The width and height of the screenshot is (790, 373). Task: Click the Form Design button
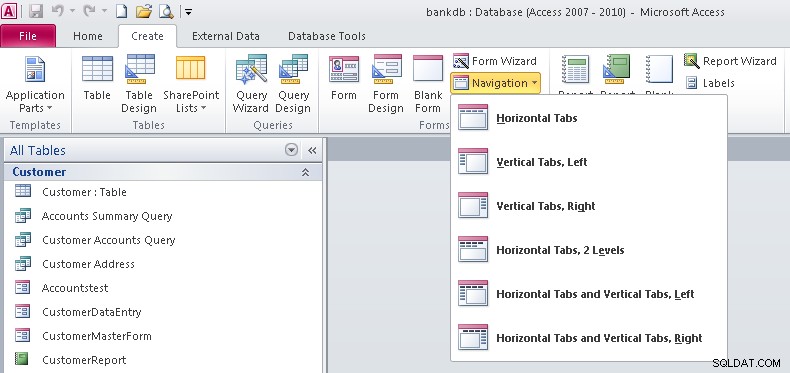tap(386, 84)
